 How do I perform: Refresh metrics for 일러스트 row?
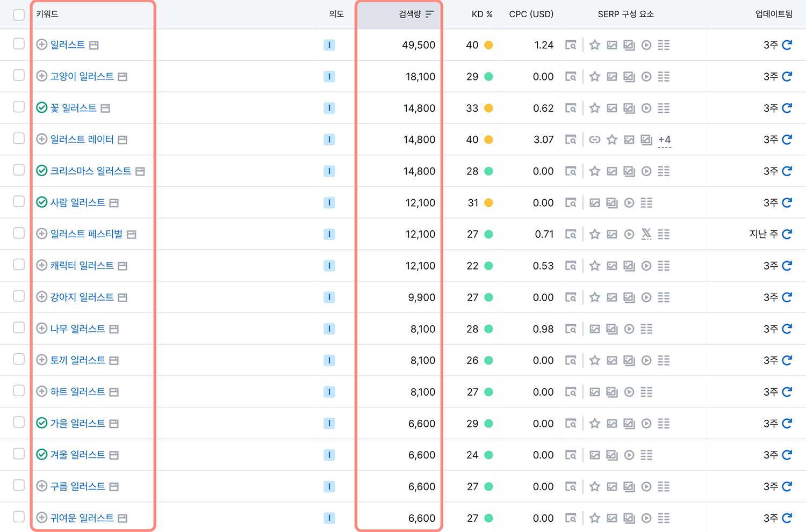pyautogui.click(x=787, y=45)
